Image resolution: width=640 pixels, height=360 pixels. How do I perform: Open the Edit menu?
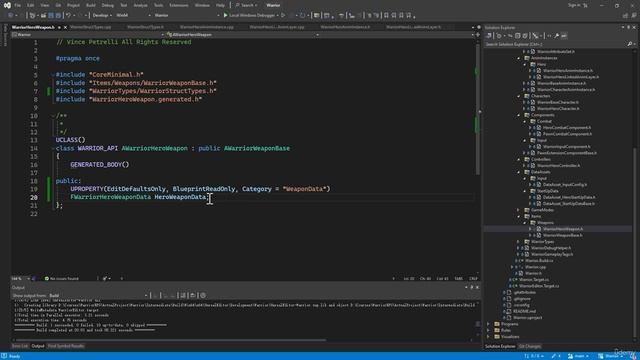pos(31,5)
